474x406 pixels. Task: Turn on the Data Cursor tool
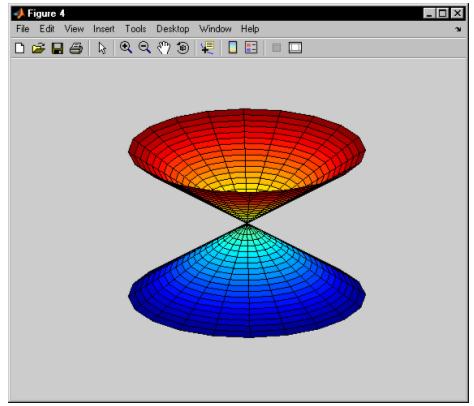pyautogui.click(x=208, y=48)
